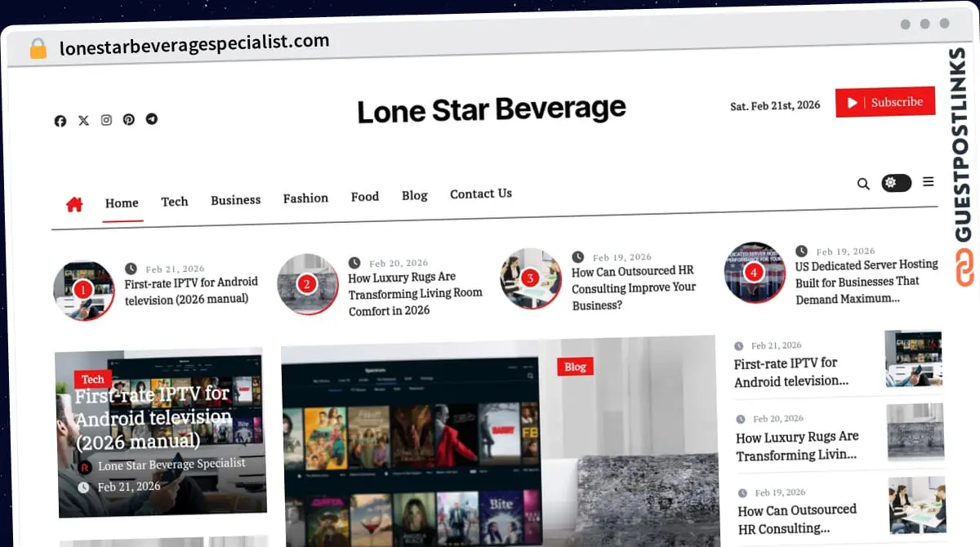Viewport: 980px width, 547px height.
Task: Open the Lone Star Beverage site title
Action: point(492,109)
